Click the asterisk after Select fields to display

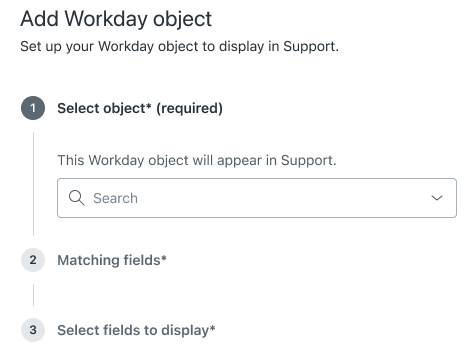(212, 328)
